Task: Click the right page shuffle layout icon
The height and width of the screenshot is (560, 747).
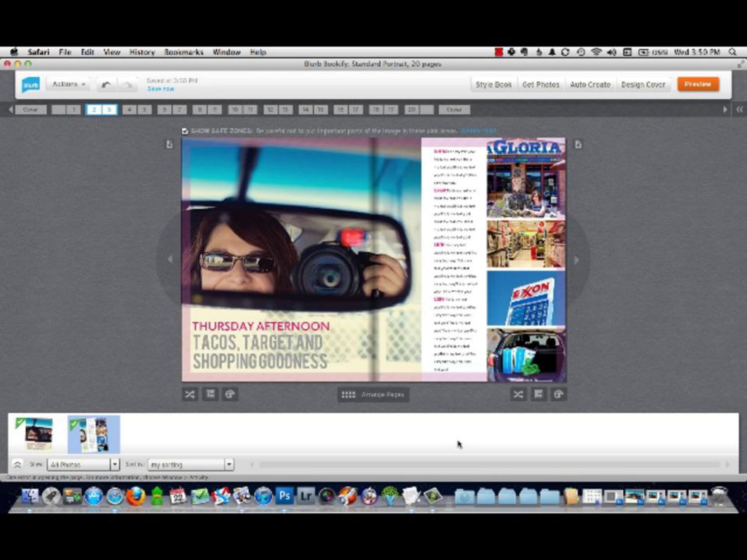Action: tap(518, 394)
